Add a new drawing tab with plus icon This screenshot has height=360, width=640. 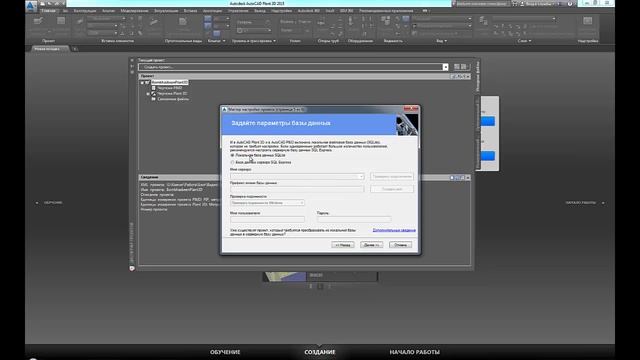click(75, 49)
